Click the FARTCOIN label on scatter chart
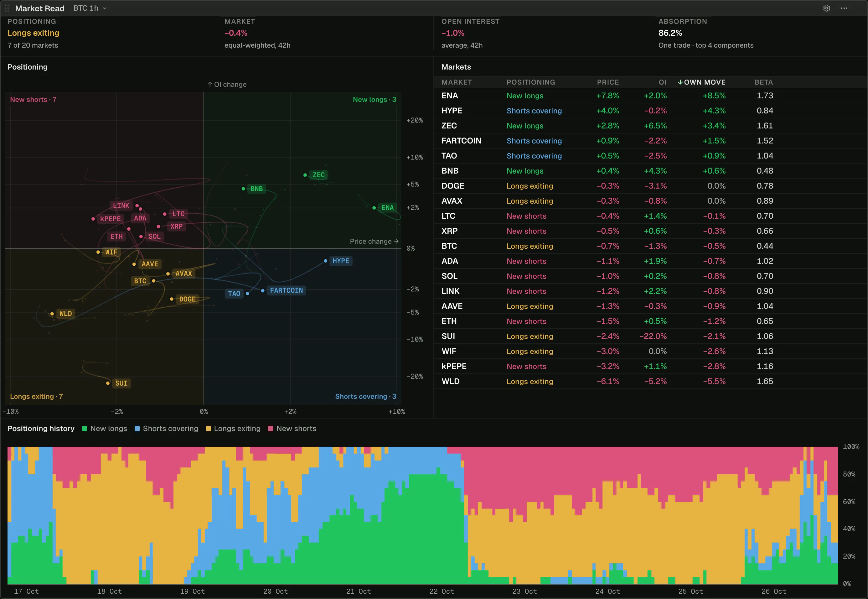The height and width of the screenshot is (599, 868). click(x=287, y=290)
